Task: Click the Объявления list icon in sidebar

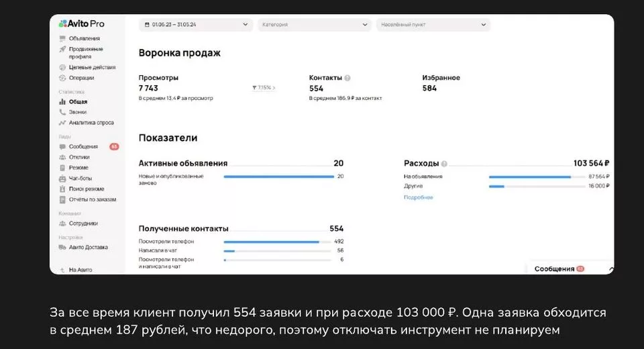Action: pos(62,38)
